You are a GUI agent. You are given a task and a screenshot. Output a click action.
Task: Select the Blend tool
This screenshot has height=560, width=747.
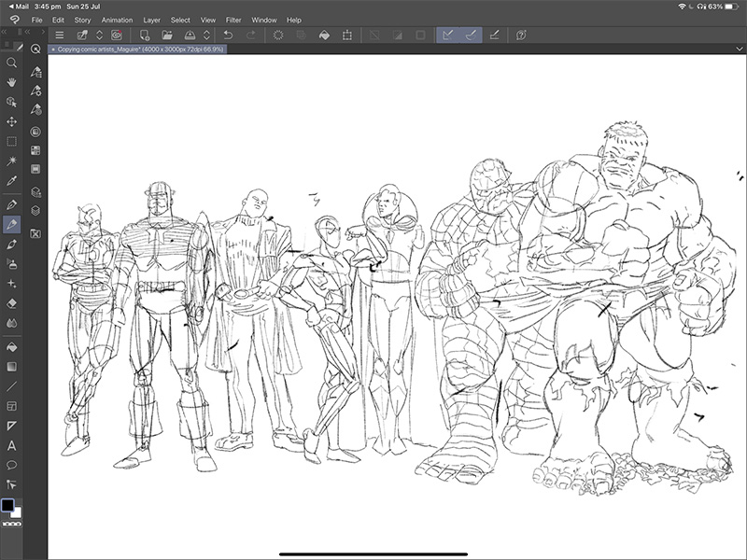(11, 323)
